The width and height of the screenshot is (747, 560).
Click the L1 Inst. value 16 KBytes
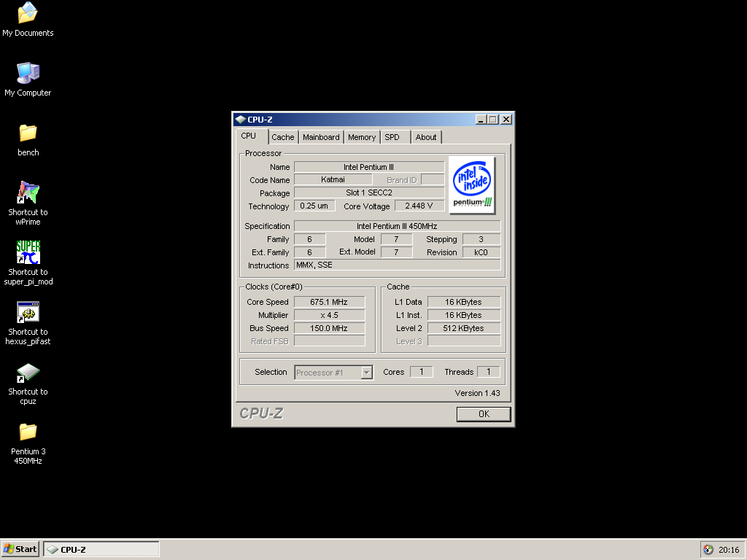(x=464, y=315)
